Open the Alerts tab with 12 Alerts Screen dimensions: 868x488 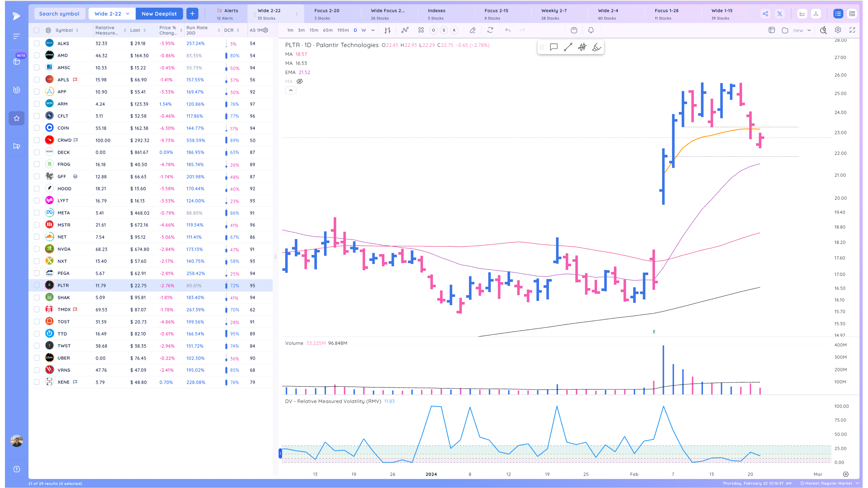[228, 14]
